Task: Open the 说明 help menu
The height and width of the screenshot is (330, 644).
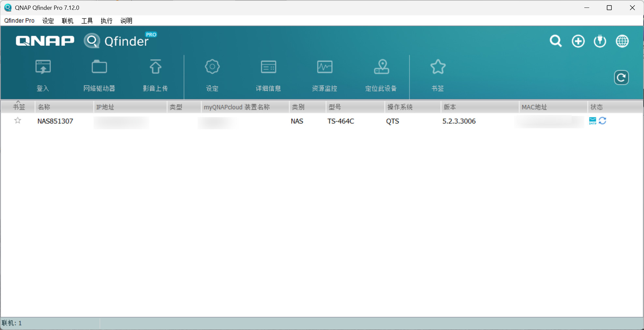Action: pos(126,21)
